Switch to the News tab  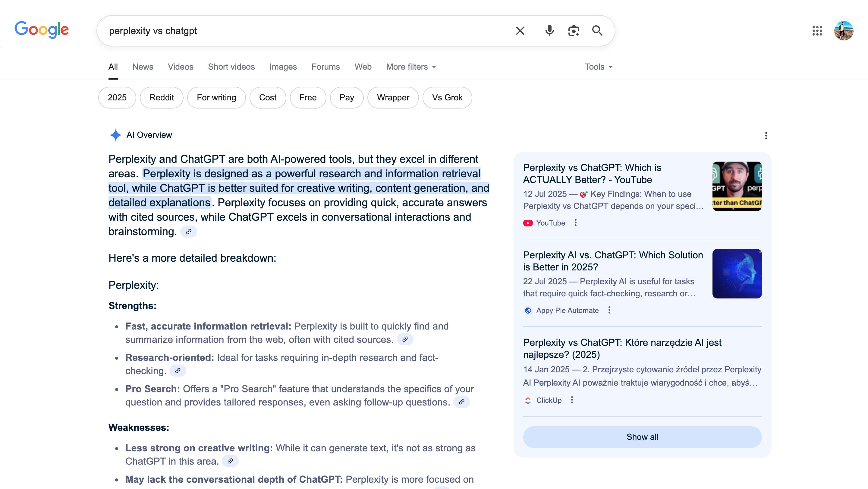(143, 67)
